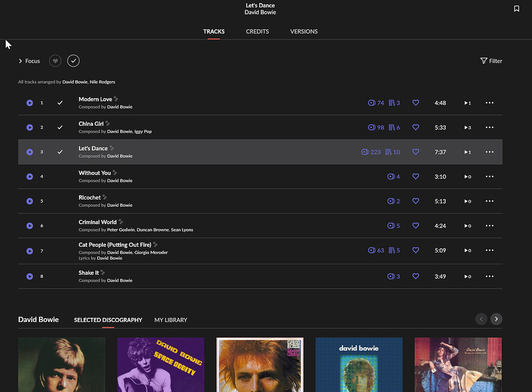Image resolution: width=532 pixels, height=392 pixels.
Task: Toggle favorite heart on Without You
Action: [416, 177]
